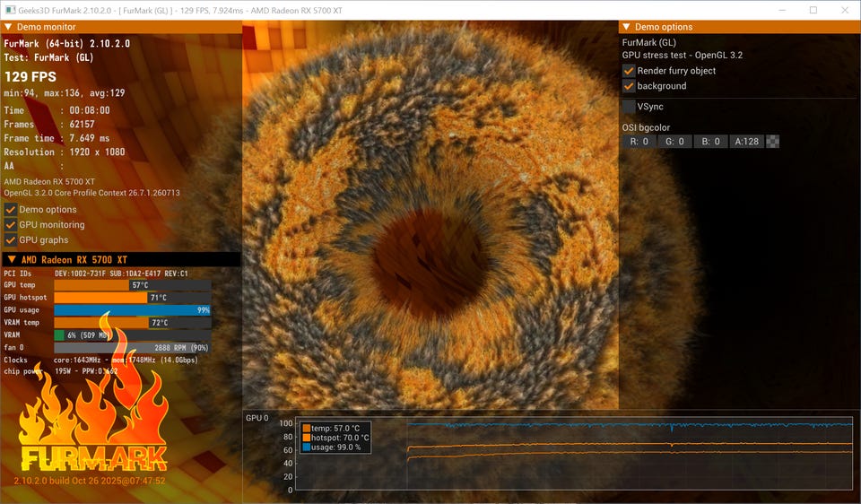Collapse the Demo monitor panel triangle
Screen dimensions: 861x504
tap(8, 27)
